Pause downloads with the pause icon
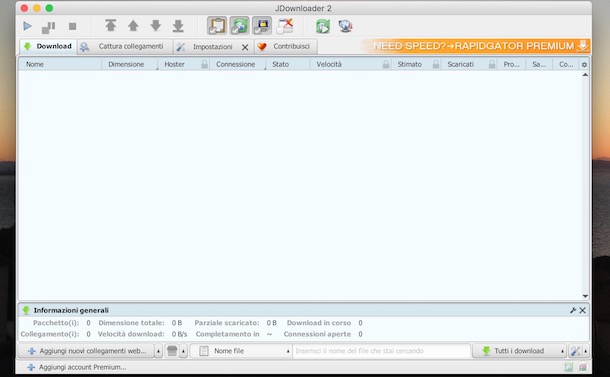 (x=49, y=27)
